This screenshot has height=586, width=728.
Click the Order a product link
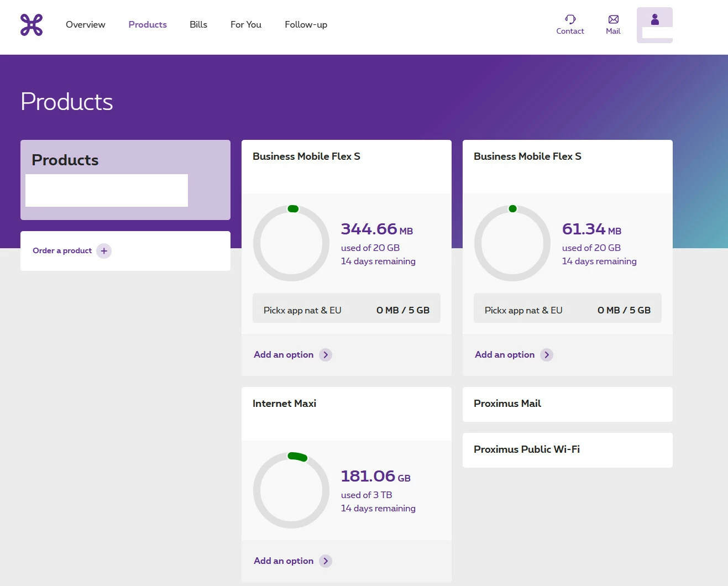click(62, 251)
